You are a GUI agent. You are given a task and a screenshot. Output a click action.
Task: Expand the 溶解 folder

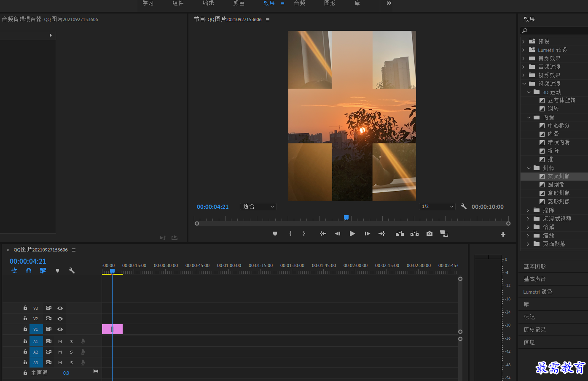pos(528,227)
